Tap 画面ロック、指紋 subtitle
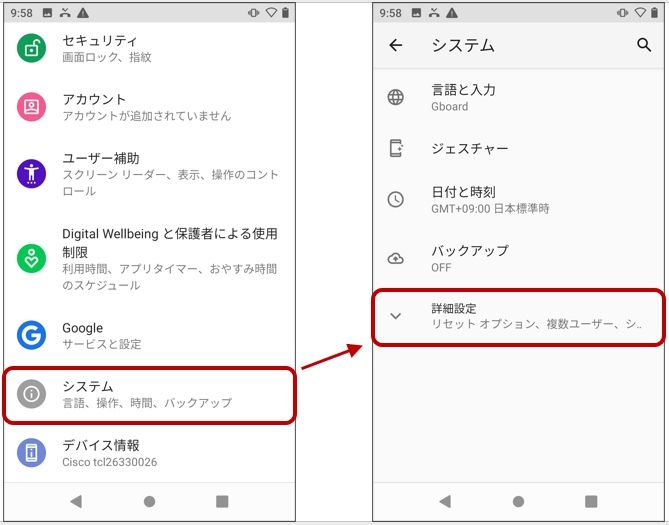669x525 pixels. point(107,57)
